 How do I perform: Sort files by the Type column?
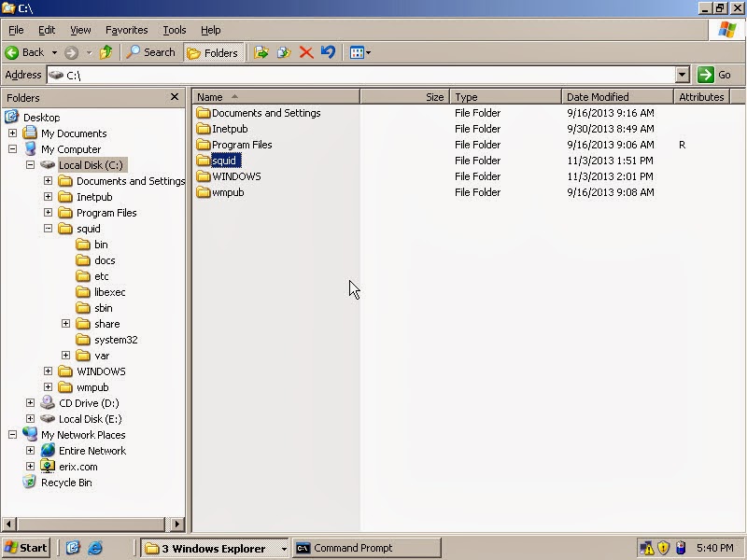point(505,97)
